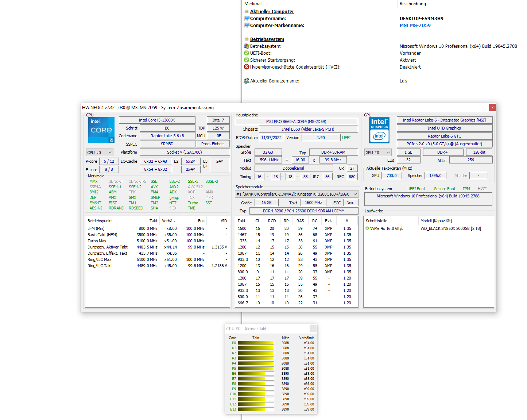Click the Doppelkanal memory mode field

click(294, 168)
